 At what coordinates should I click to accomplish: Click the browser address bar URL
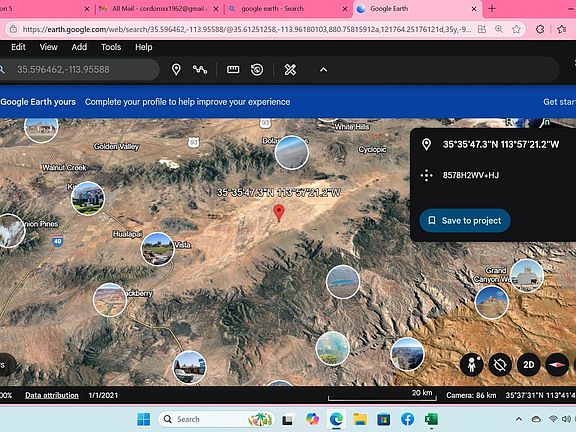coord(246,29)
